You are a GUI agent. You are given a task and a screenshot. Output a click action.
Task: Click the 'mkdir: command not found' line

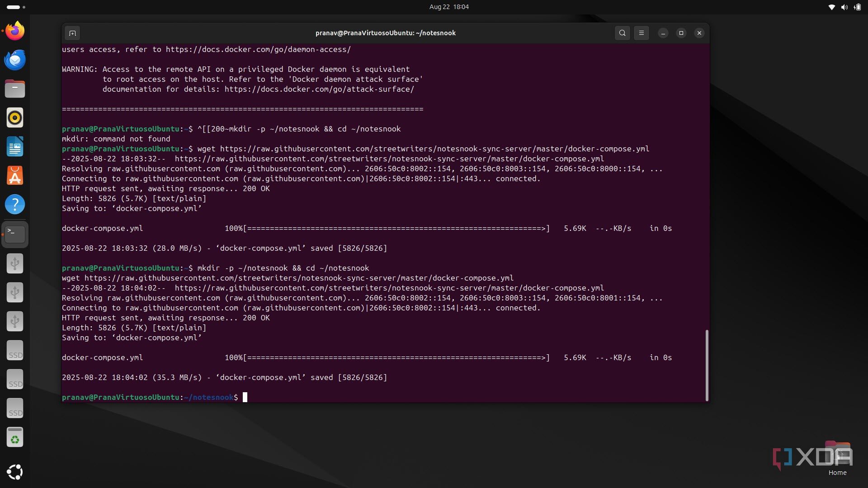(116, 139)
